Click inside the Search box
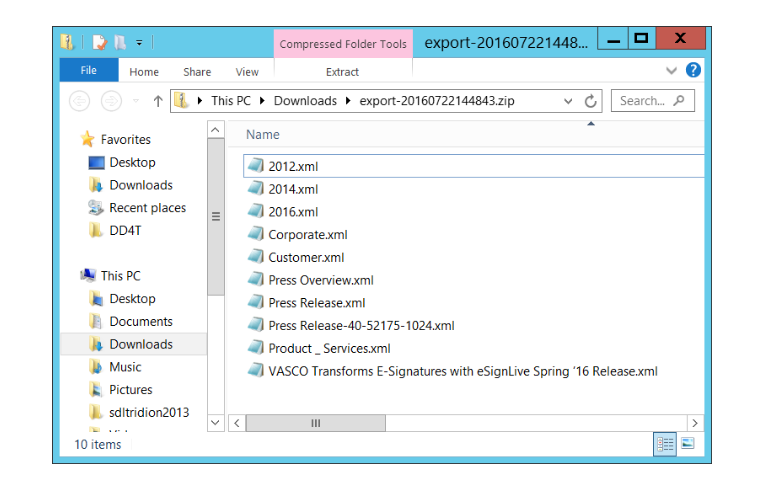 click(x=643, y=101)
